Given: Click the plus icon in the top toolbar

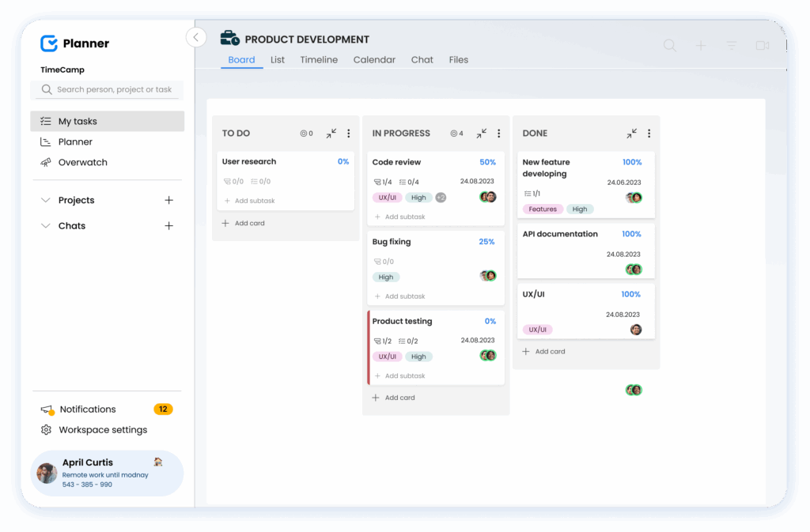Looking at the screenshot, I should tap(700, 45).
